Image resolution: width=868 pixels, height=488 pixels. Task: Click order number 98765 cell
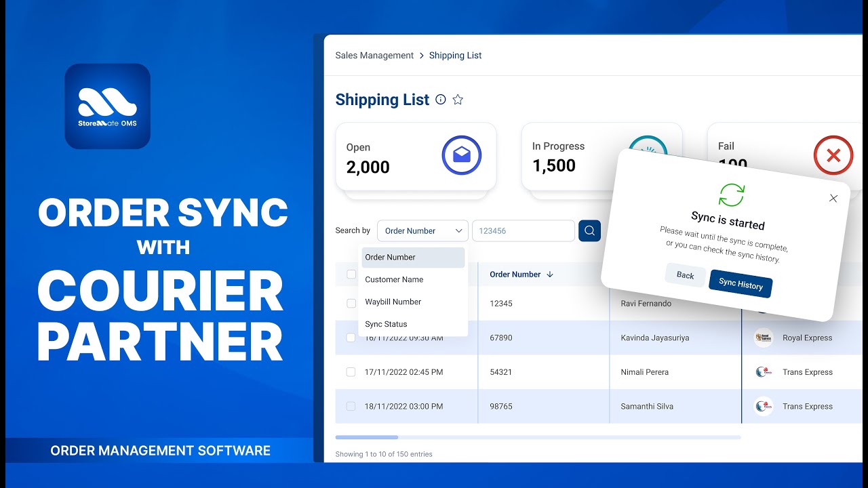[x=501, y=407]
